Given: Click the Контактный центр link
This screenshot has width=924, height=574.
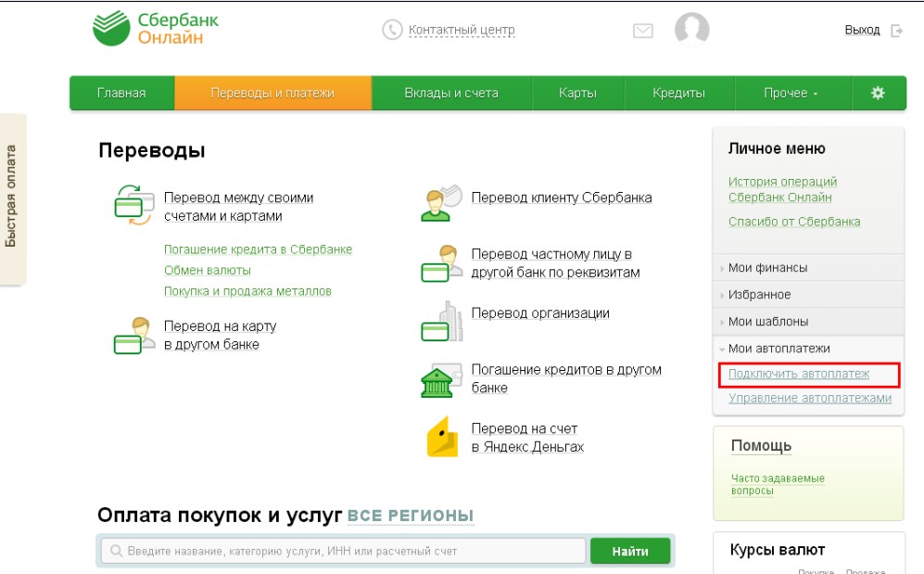Looking at the screenshot, I should tap(462, 30).
